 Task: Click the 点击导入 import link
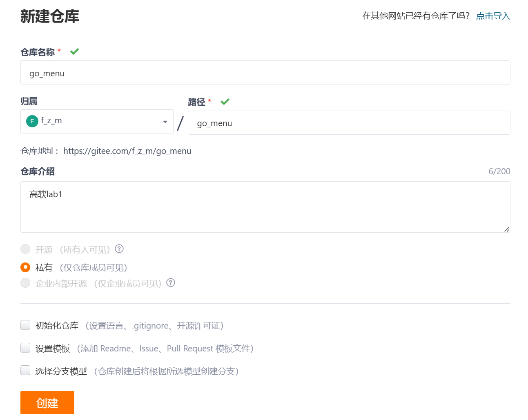tap(493, 16)
